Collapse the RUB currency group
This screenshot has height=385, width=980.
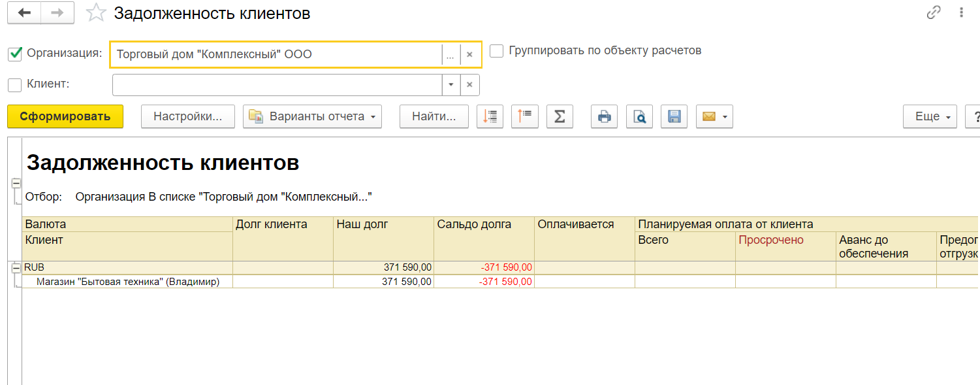tap(16, 267)
